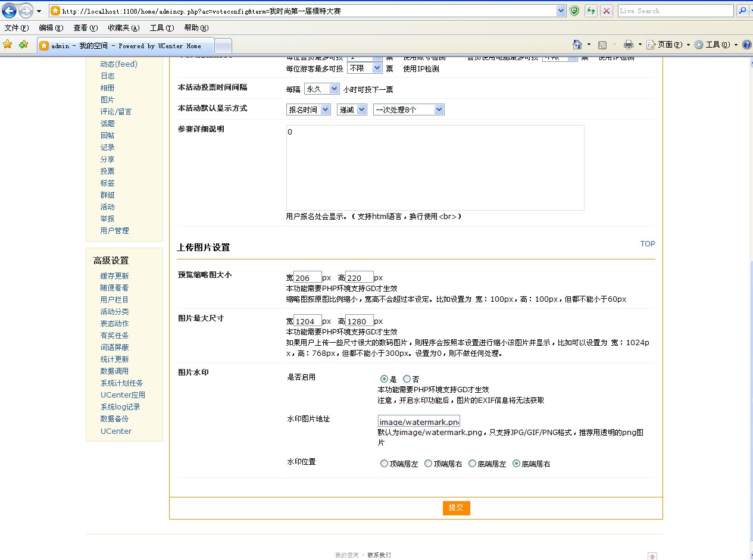
Task: Go back with the browser Back arrow
Action: coord(10,11)
